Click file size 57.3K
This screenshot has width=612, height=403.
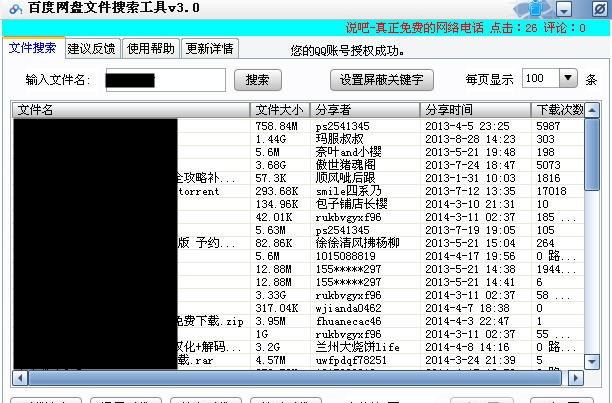coord(271,178)
